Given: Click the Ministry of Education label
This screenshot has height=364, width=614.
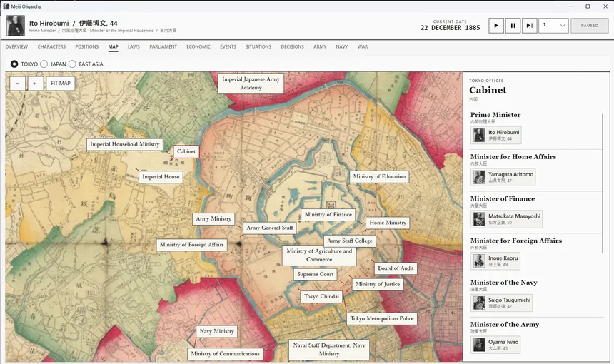Looking at the screenshot, I should (379, 176).
